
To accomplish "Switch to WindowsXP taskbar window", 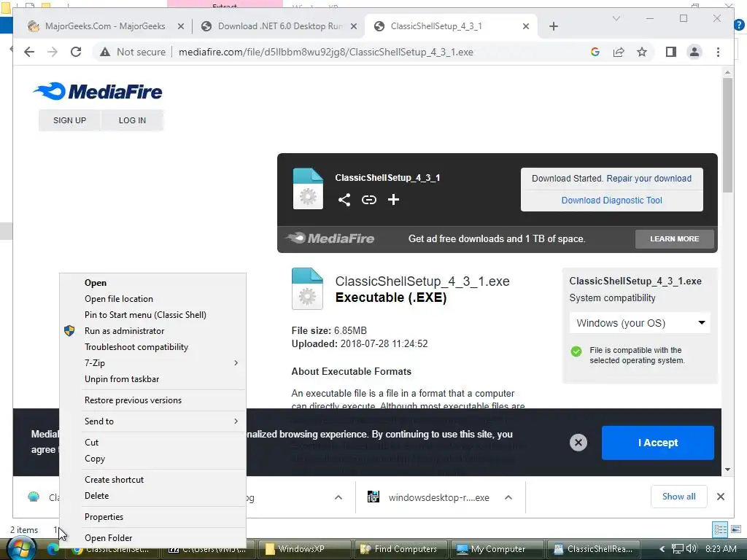I will pos(304,549).
